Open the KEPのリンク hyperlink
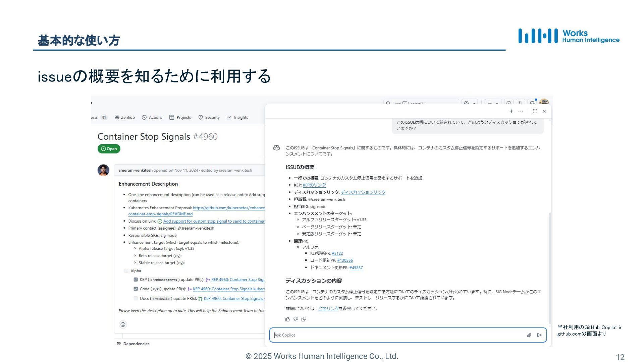The height and width of the screenshot is (362, 644). 314,185
